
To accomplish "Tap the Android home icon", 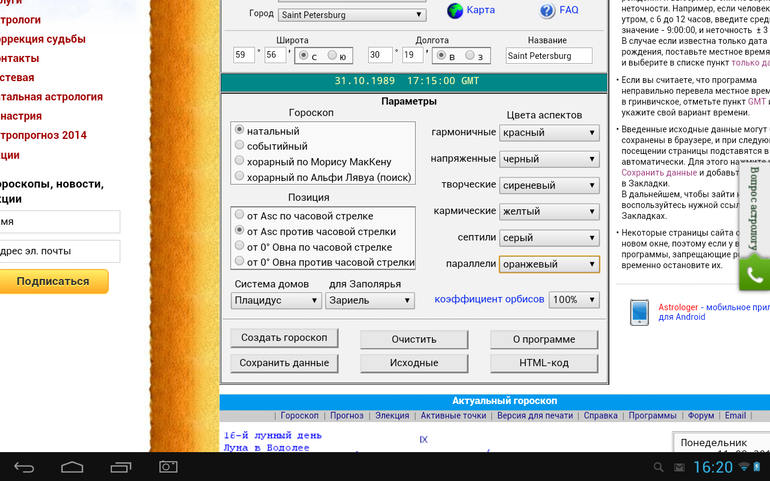I will [73, 467].
